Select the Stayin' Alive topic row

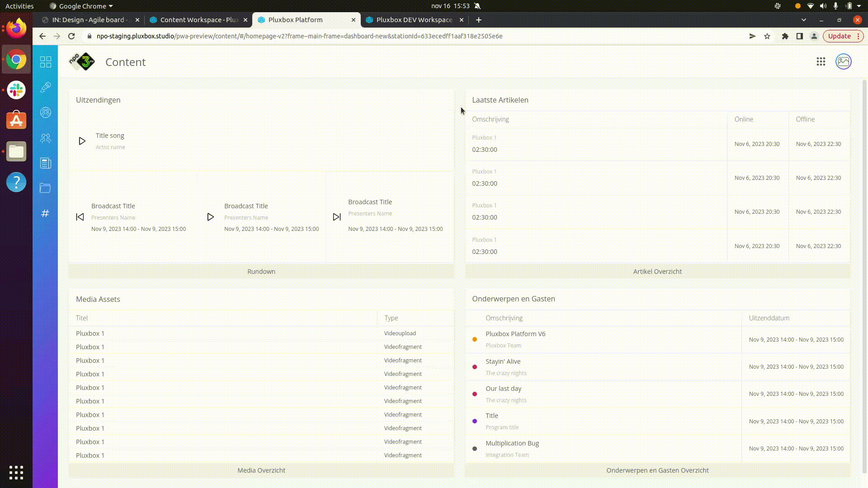(503, 366)
